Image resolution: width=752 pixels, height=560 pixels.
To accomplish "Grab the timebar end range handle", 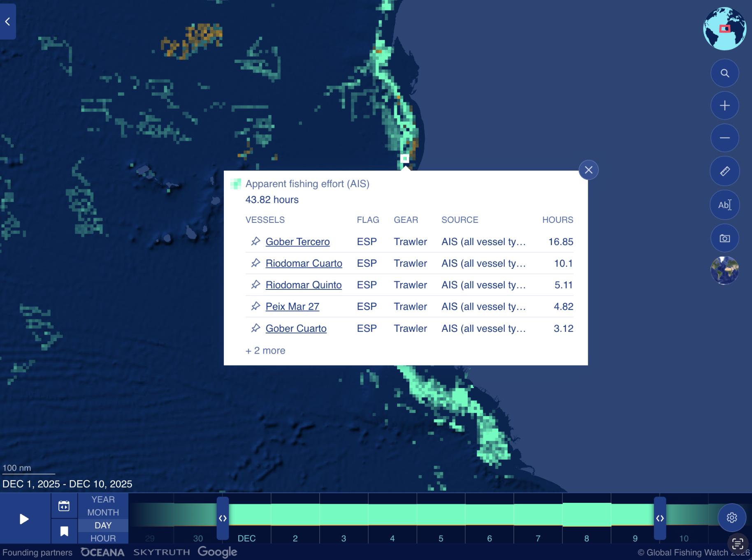I will click(x=660, y=518).
